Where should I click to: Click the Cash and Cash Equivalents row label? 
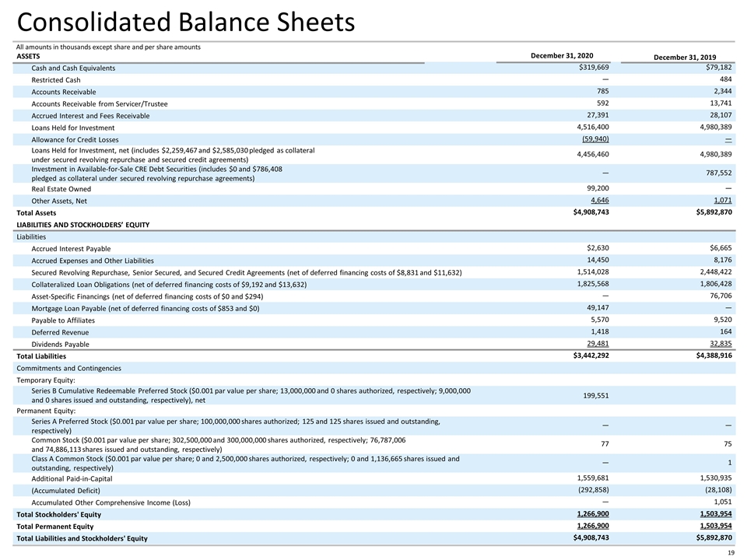[x=73, y=68]
